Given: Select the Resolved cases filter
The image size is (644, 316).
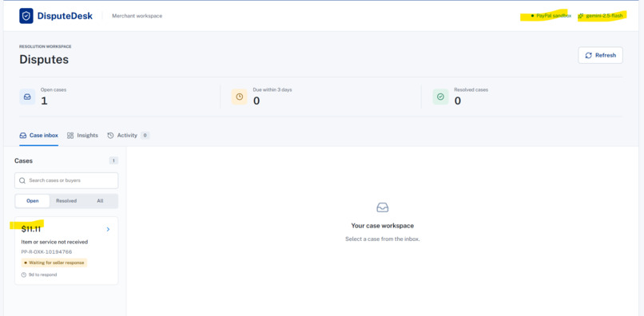Looking at the screenshot, I should pyautogui.click(x=66, y=201).
